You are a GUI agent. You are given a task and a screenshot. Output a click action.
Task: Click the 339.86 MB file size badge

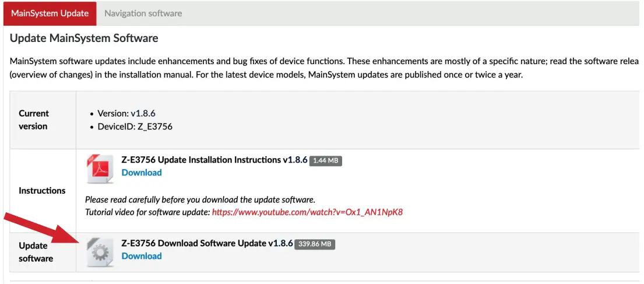coord(315,244)
